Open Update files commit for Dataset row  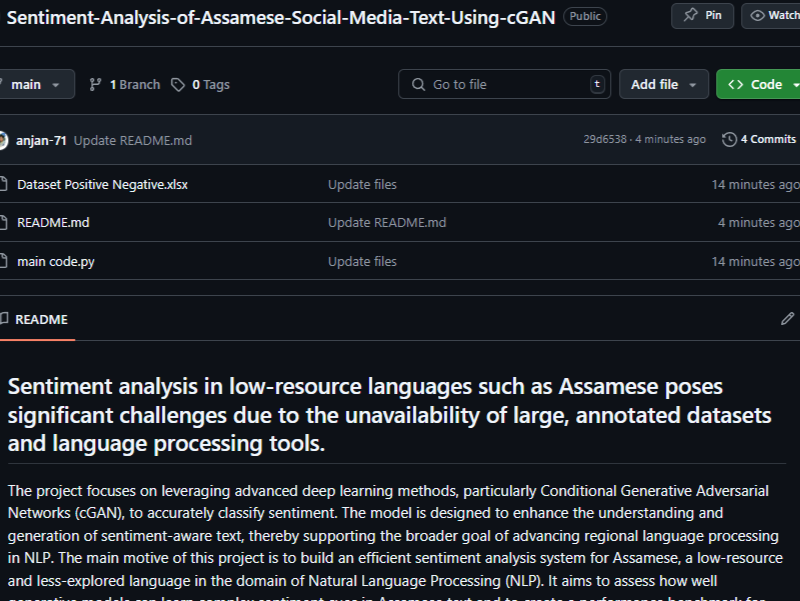pos(362,184)
